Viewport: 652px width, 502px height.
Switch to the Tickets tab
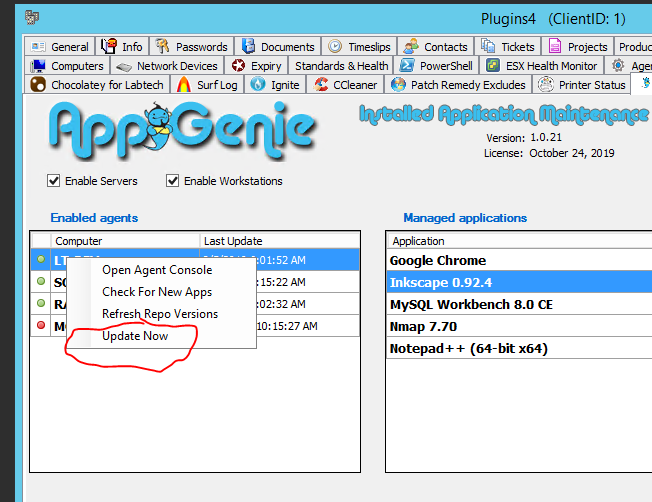click(510, 47)
